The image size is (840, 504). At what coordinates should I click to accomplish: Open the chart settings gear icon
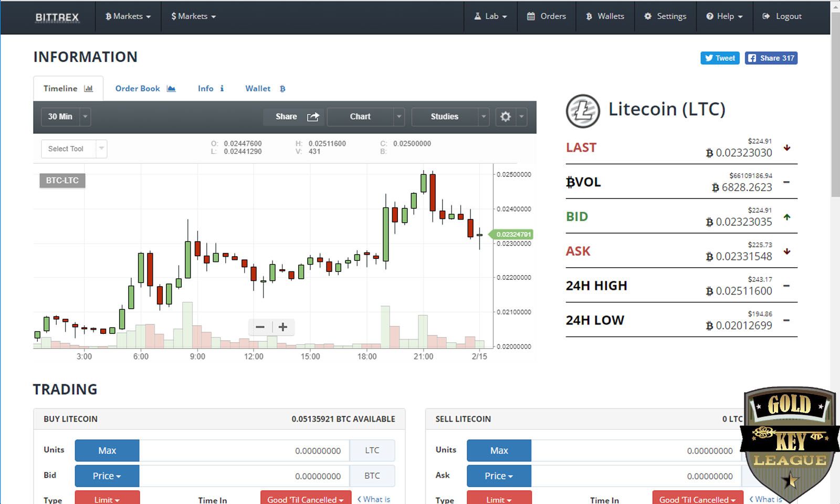click(x=505, y=117)
